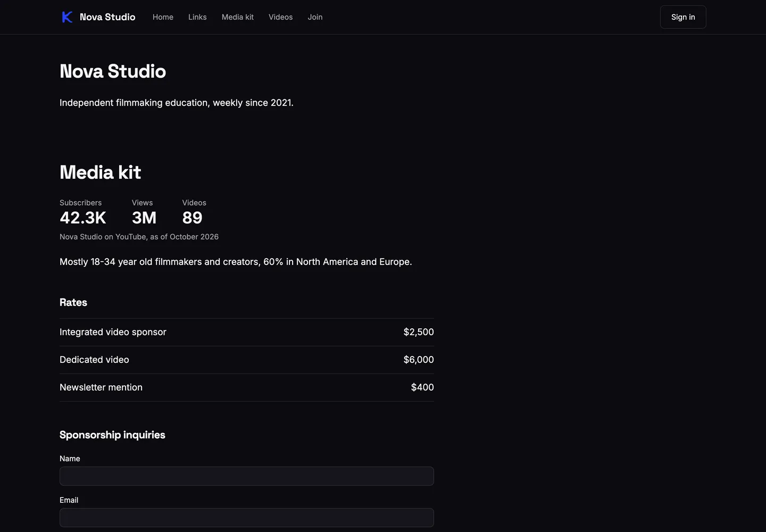Click the Media kit section heading
The width and height of the screenshot is (766, 532).
pyautogui.click(x=100, y=172)
